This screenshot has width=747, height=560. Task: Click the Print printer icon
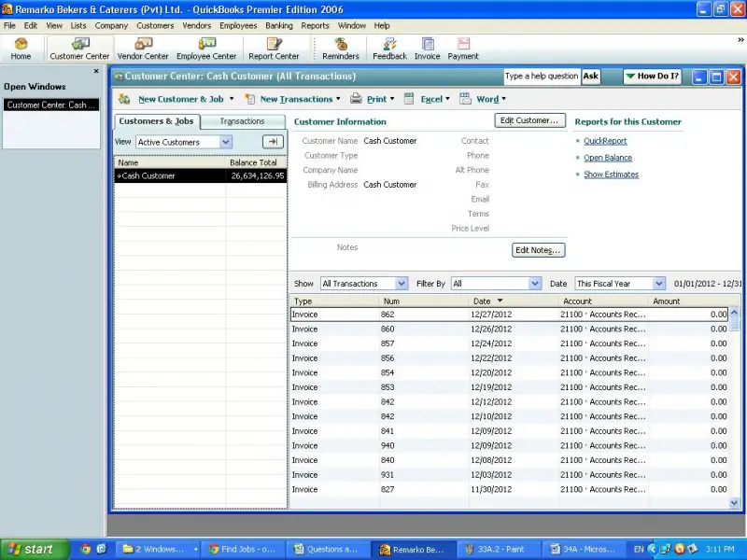coord(356,99)
